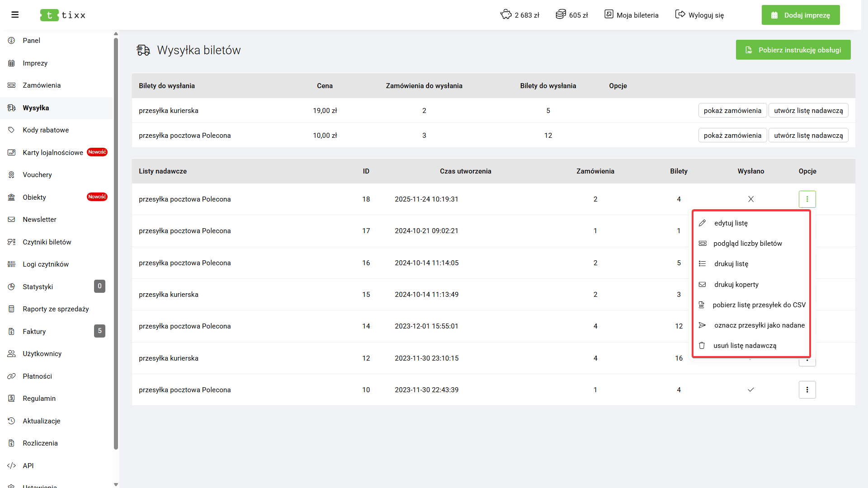This screenshot has height=488, width=868.
Task: Select pobierz listę przesyłek do CSV
Action: 759,305
